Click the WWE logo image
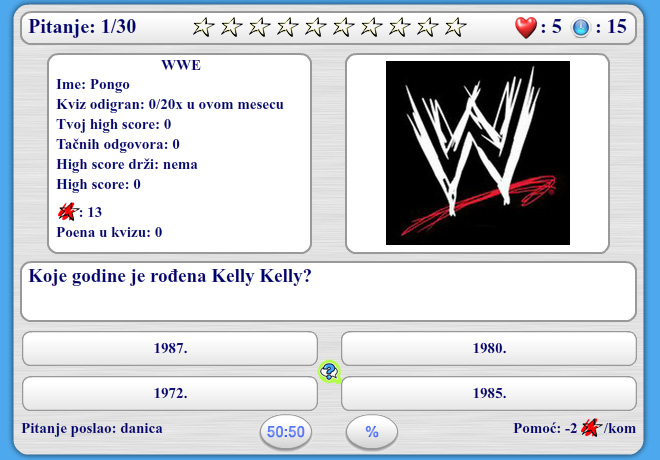This screenshot has height=460, width=660. [478, 153]
